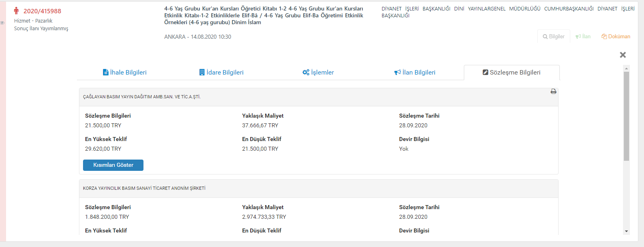
Task: Select the İşlemler tab
Action: pos(322,73)
